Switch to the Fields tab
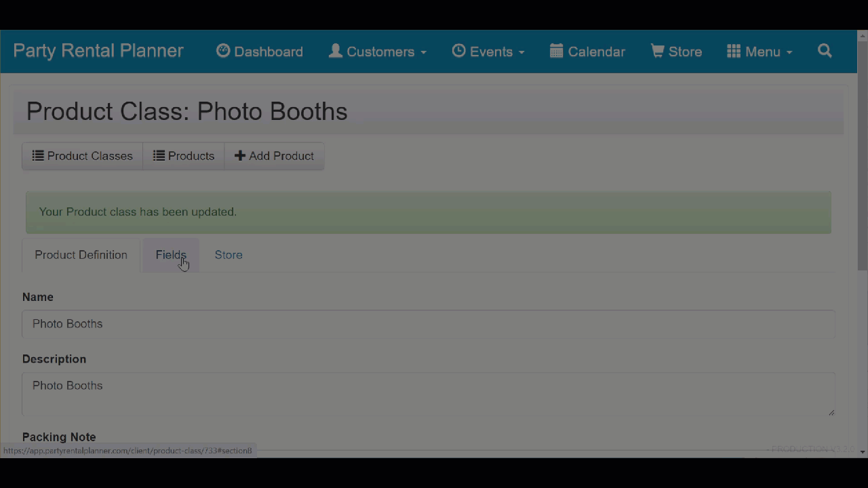Image resolution: width=868 pixels, height=488 pixels. pyautogui.click(x=171, y=255)
